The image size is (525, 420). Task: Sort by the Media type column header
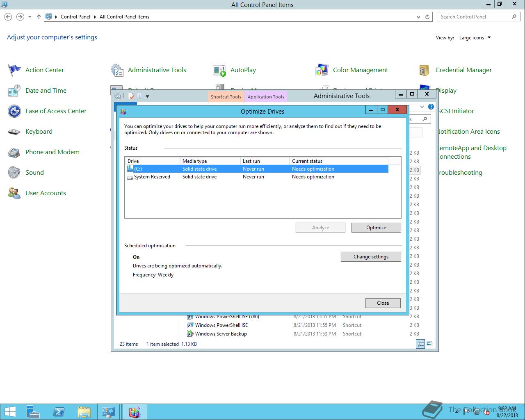tap(210, 161)
